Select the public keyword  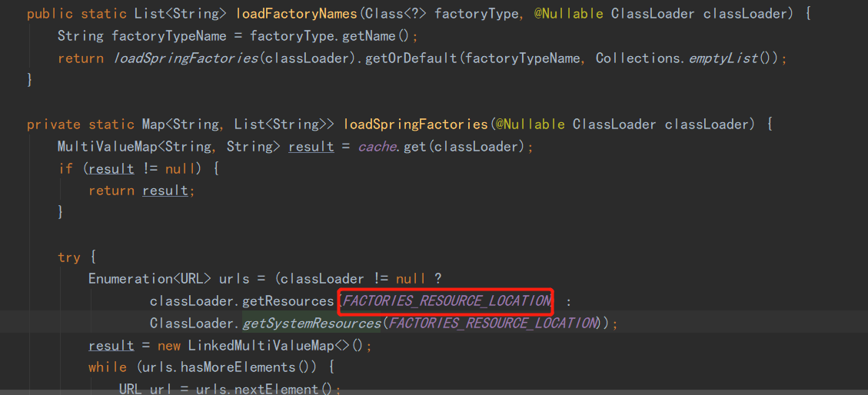tap(49, 14)
